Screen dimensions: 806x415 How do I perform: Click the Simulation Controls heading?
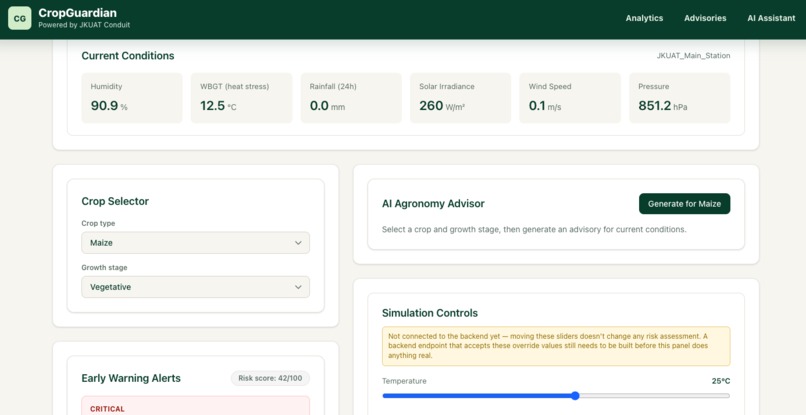430,313
